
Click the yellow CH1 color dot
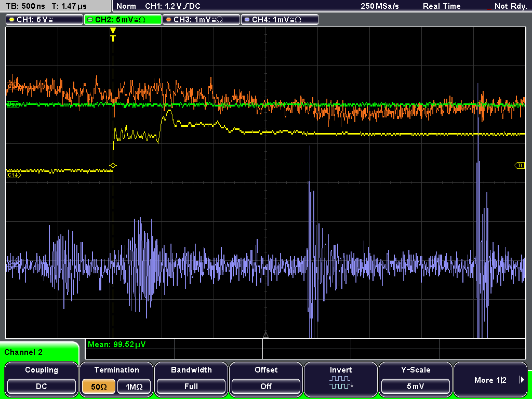(11, 20)
